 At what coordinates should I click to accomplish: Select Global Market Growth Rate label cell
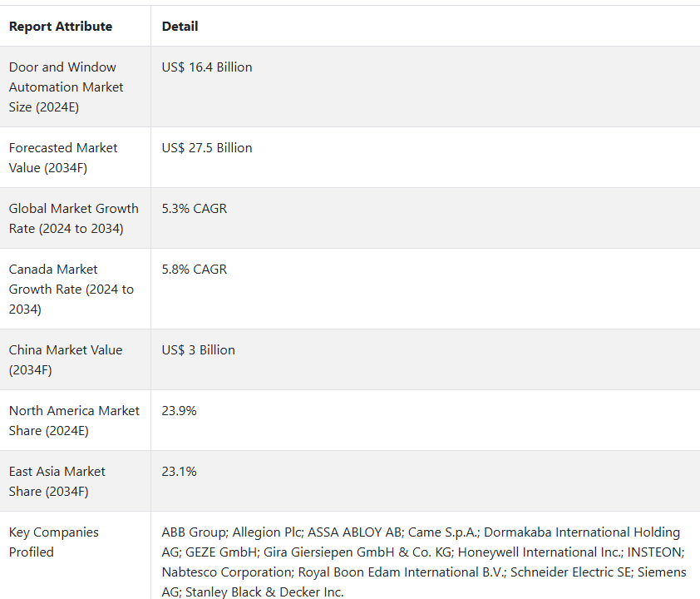[74, 219]
